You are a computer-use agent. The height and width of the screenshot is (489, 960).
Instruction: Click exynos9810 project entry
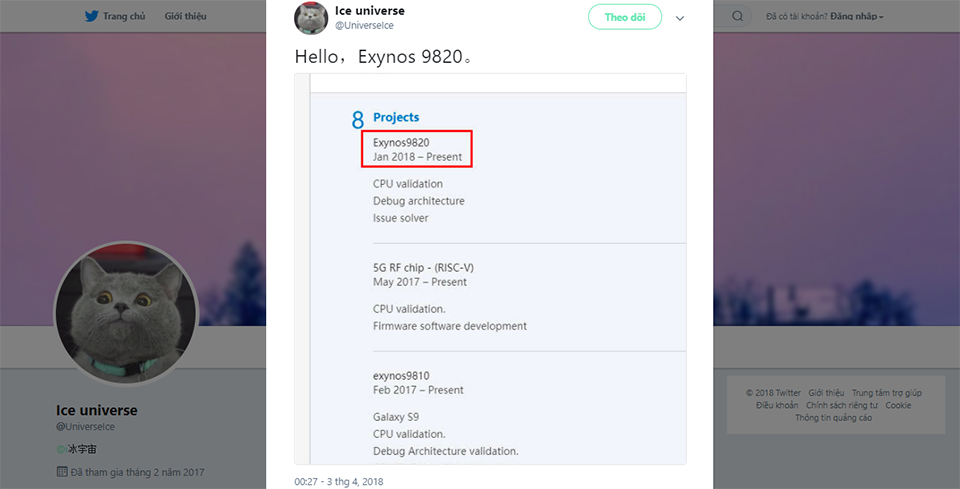click(401, 376)
